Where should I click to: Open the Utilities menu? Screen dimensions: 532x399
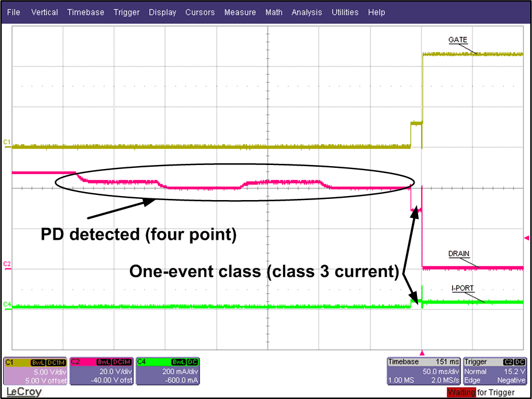coord(345,12)
